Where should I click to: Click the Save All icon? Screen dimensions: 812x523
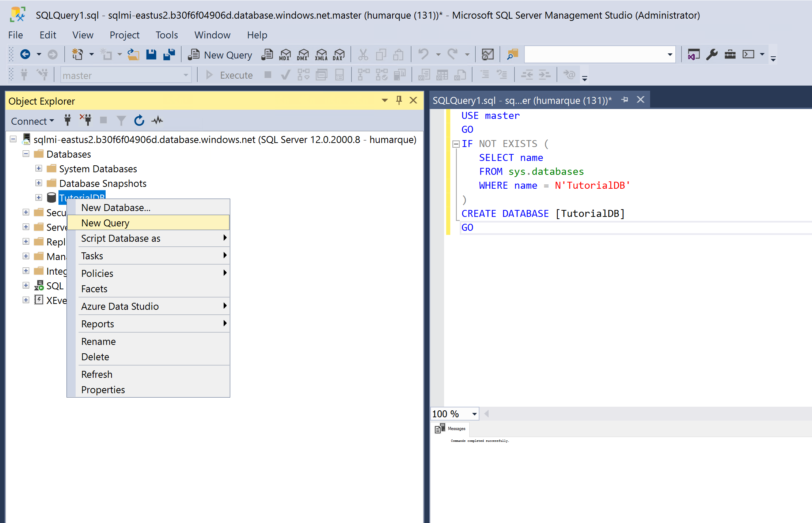pyautogui.click(x=169, y=54)
